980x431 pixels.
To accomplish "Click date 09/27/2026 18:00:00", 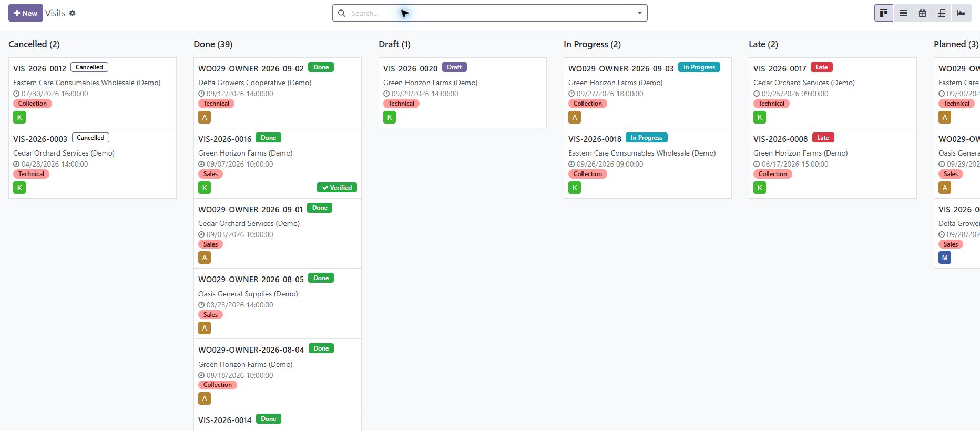I will (x=610, y=94).
